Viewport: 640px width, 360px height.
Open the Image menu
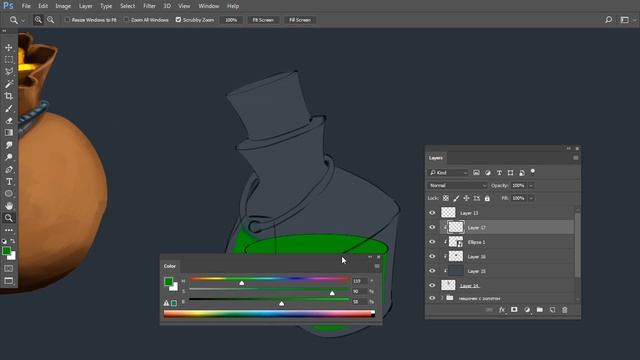pyautogui.click(x=63, y=6)
